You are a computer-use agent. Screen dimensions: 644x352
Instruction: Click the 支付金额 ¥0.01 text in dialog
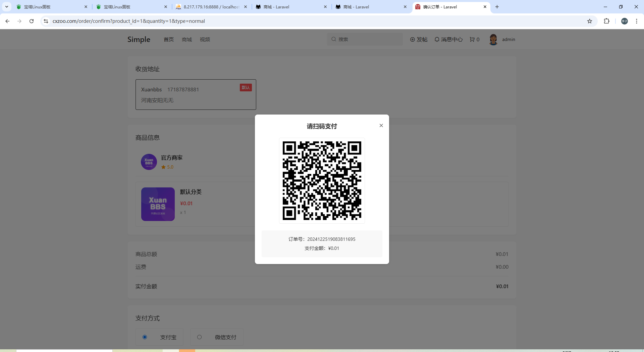[x=322, y=248]
